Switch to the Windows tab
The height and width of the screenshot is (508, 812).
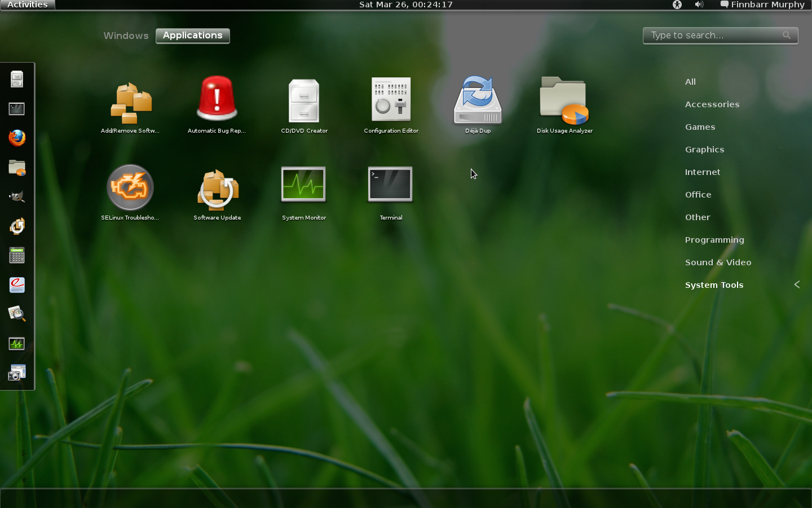click(x=126, y=36)
